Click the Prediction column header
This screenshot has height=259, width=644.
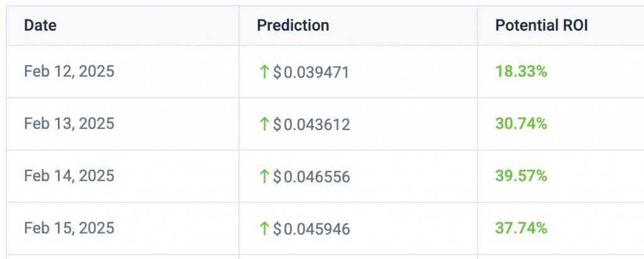[x=293, y=26]
